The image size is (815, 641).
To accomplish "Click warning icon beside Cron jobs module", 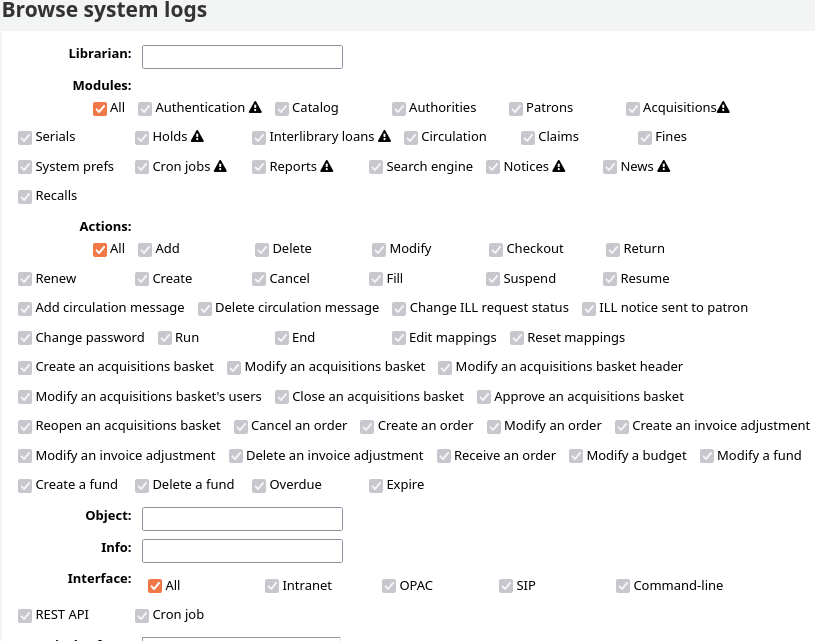I will (220, 167).
